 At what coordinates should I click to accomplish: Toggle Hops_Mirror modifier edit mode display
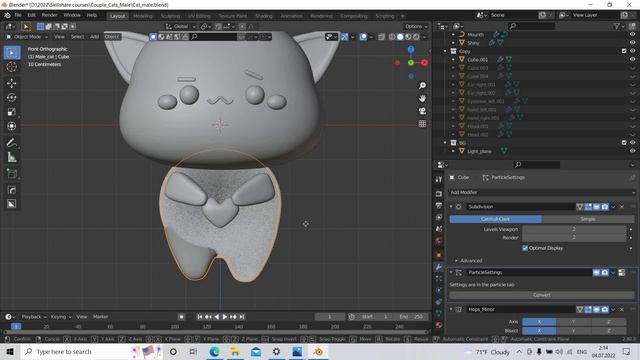pyautogui.click(x=588, y=309)
